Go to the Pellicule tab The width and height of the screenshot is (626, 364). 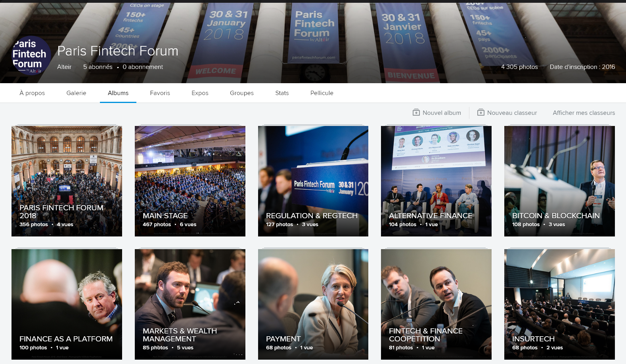click(322, 93)
